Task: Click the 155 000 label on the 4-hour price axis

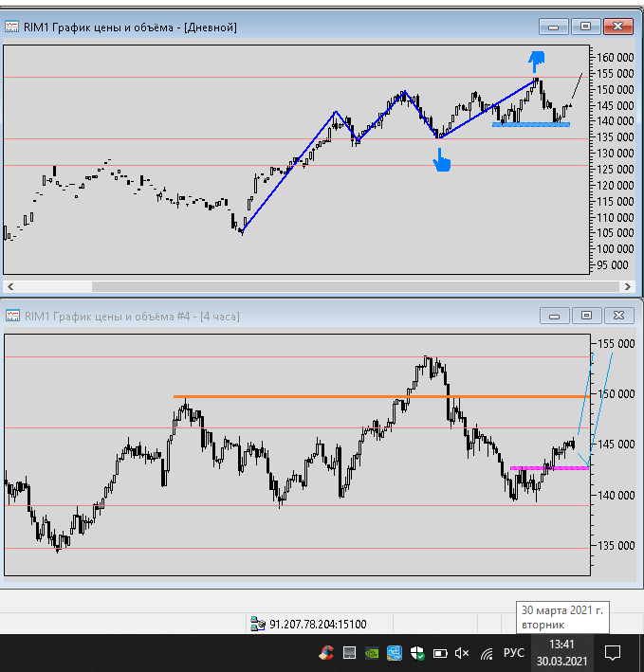Action: (x=616, y=344)
